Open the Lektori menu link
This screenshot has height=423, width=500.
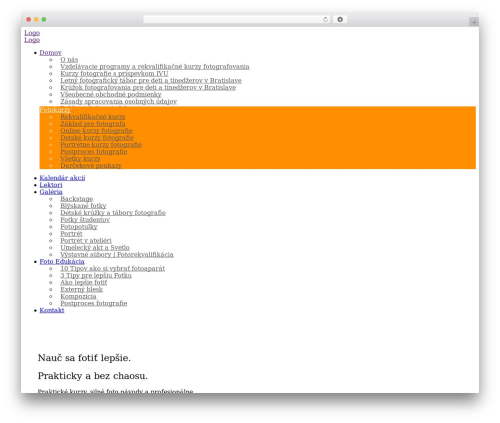pos(51,185)
